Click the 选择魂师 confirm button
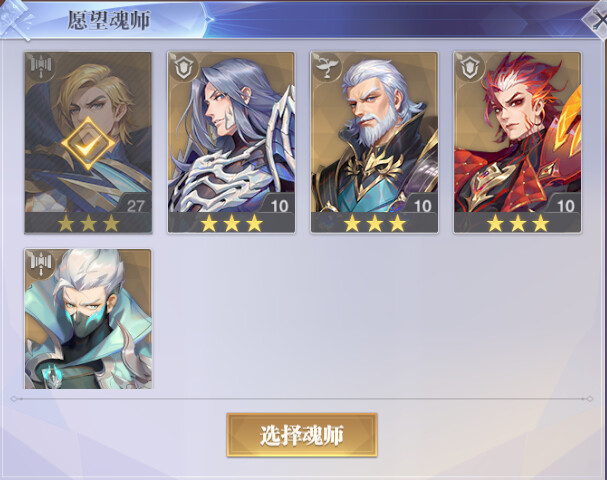 coord(302,435)
